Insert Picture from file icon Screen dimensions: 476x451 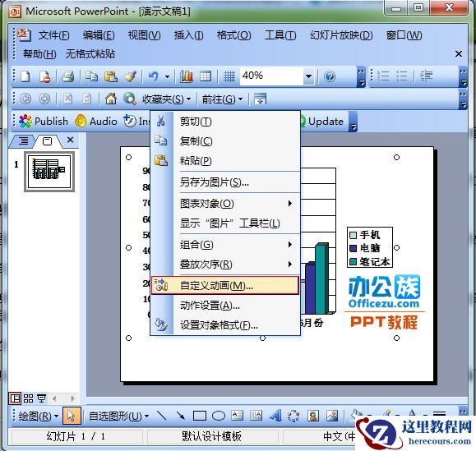(x=332, y=416)
